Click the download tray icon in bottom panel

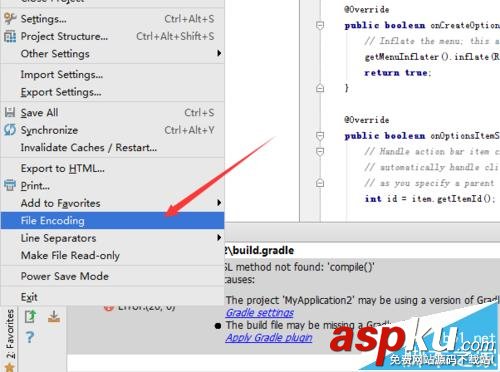tap(54, 316)
